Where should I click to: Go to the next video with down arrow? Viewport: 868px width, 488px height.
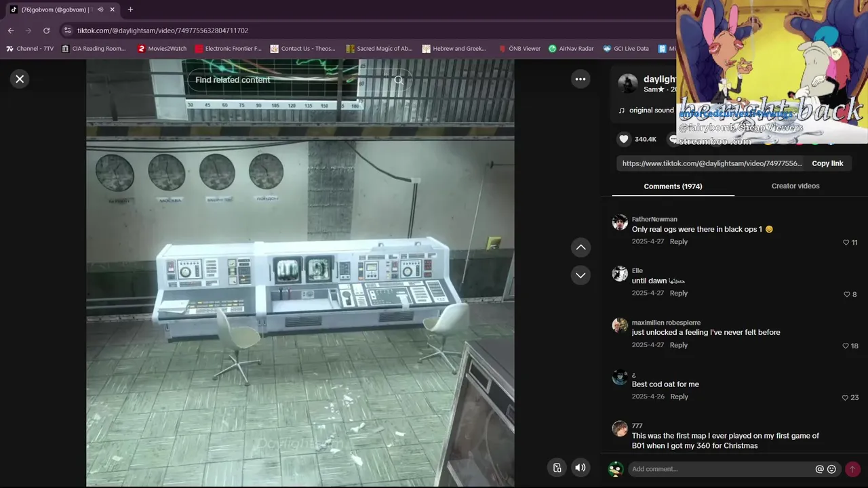pos(580,275)
